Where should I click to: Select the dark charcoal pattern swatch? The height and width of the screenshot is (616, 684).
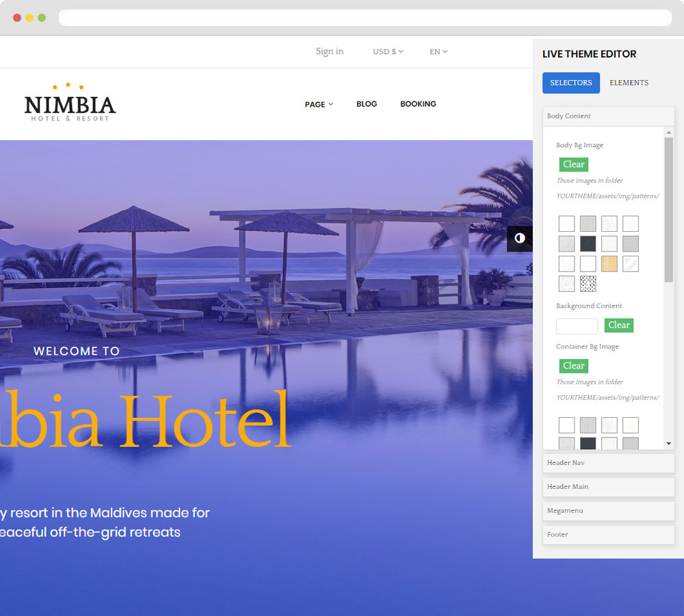588,243
